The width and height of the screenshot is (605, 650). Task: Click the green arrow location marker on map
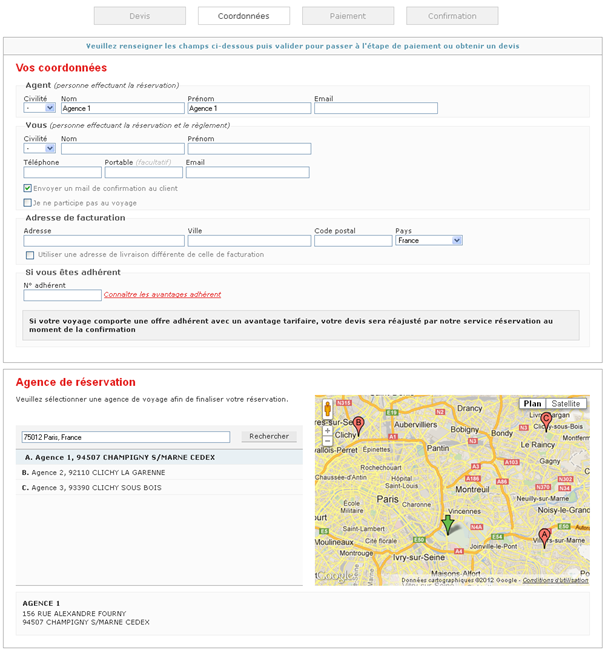[x=447, y=524]
